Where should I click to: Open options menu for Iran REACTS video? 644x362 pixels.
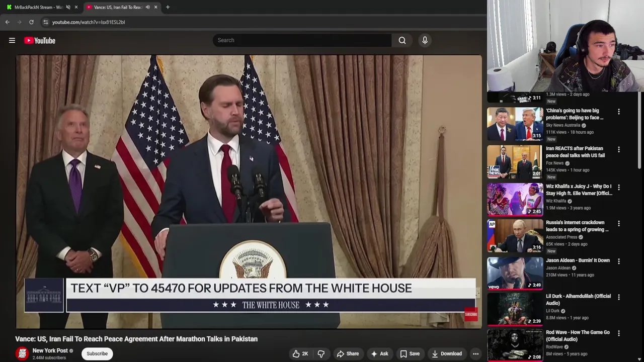(x=619, y=149)
